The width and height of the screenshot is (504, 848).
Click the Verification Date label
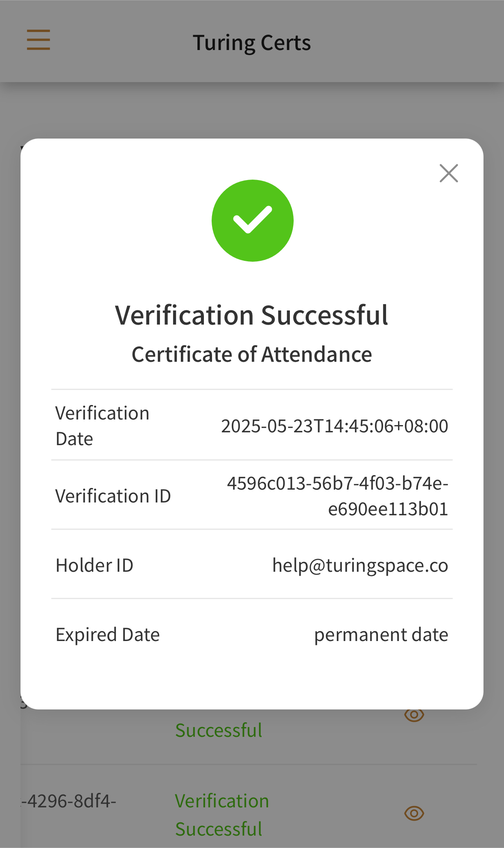102,426
